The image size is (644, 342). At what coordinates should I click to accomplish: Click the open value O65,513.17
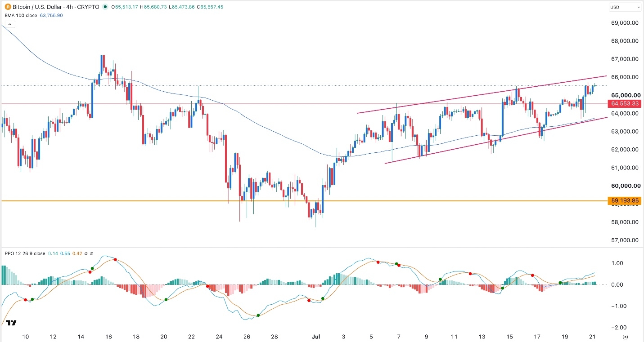125,7
